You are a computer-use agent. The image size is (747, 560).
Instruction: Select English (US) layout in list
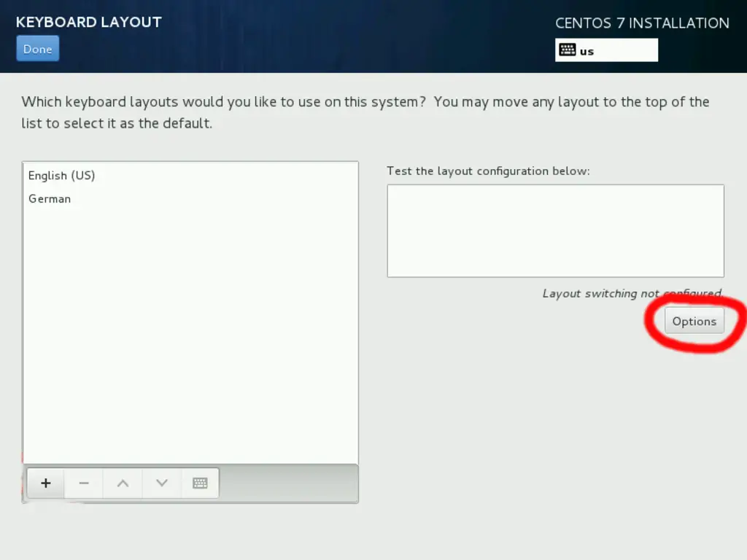click(190, 176)
